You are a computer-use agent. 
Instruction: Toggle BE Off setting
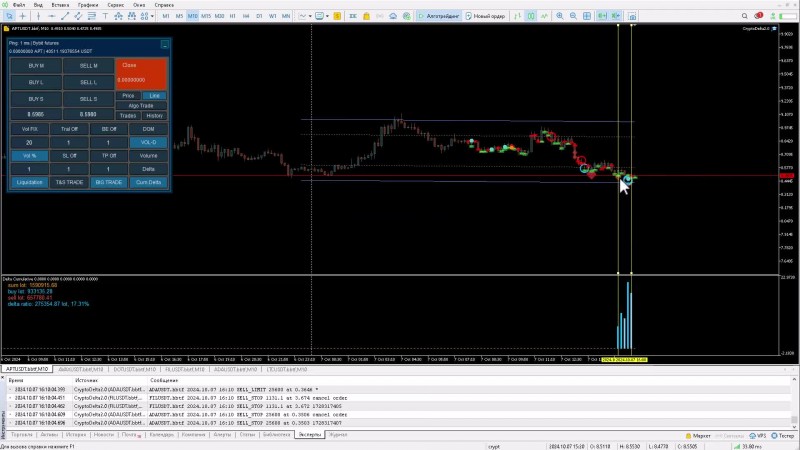pyautogui.click(x=109, y=129)
